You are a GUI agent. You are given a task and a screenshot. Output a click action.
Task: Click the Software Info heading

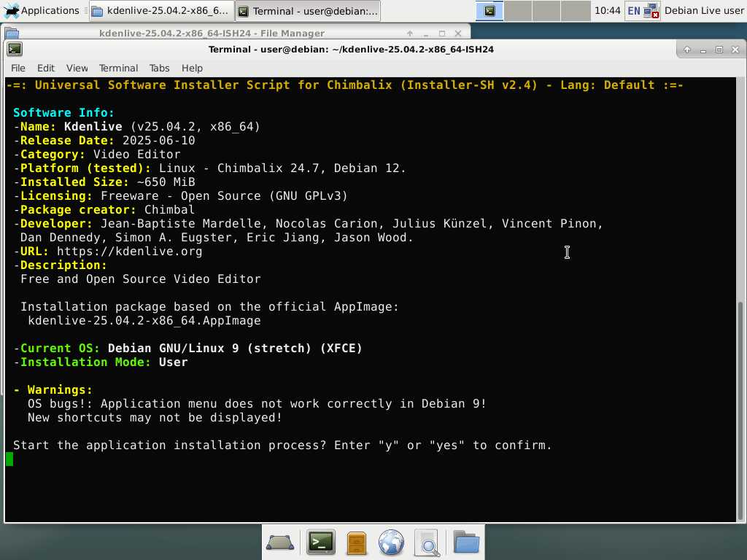(x=64, y=113)
